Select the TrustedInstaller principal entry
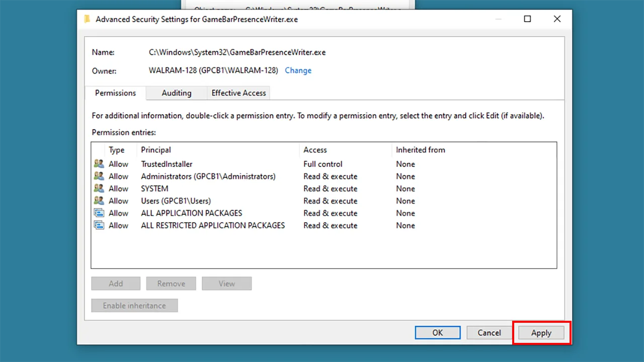Screen dimensions: 644x362 [x=167, y=164]
